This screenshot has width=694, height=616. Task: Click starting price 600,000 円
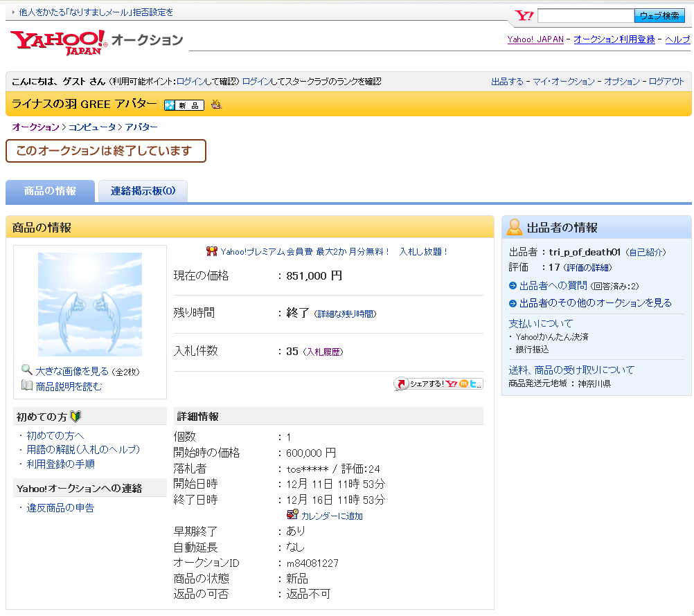[311, 453]
